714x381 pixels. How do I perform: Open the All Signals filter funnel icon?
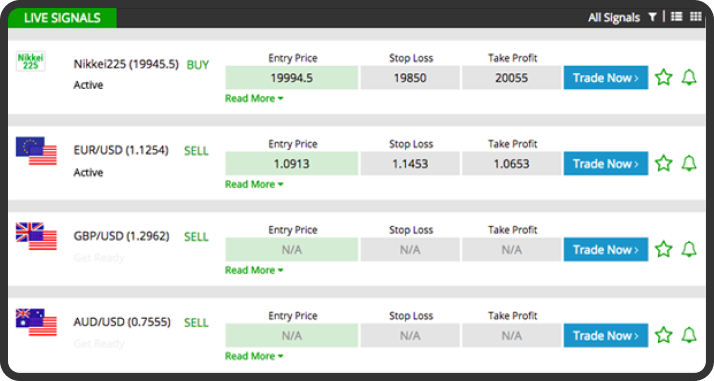click(653, 17)
